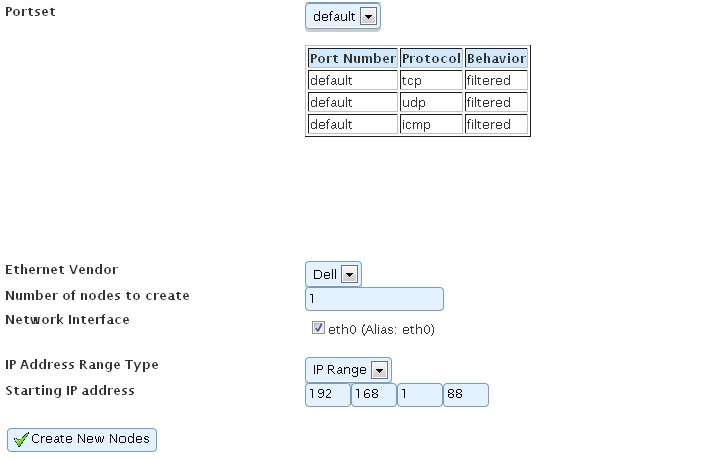Click the Protocol column header
Viewport: 716px width, 460px height.
(431, 58)
